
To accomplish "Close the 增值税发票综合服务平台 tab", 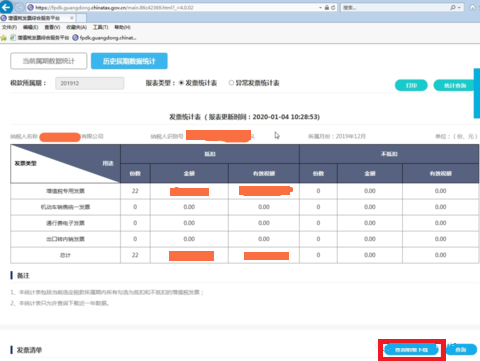I will [72, 18].
